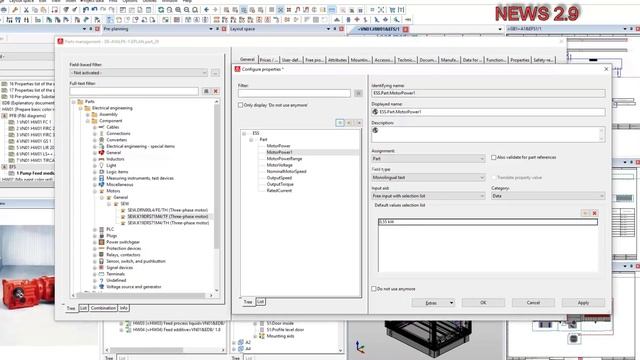Open the Assignment dropdown showing Part
Viewport: 640px width, 360px height.
(x=429, y=158)
